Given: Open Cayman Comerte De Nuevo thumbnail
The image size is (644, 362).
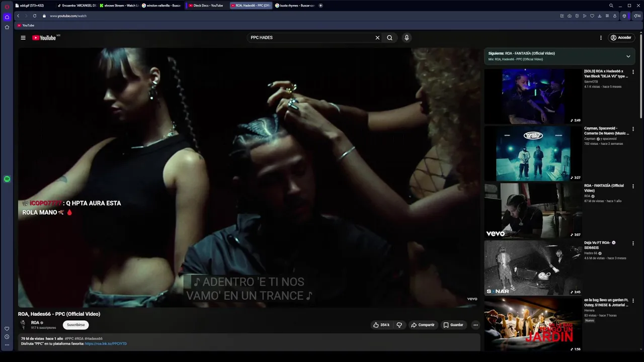Looking at the screenshot, I should (x=533, y=153).
